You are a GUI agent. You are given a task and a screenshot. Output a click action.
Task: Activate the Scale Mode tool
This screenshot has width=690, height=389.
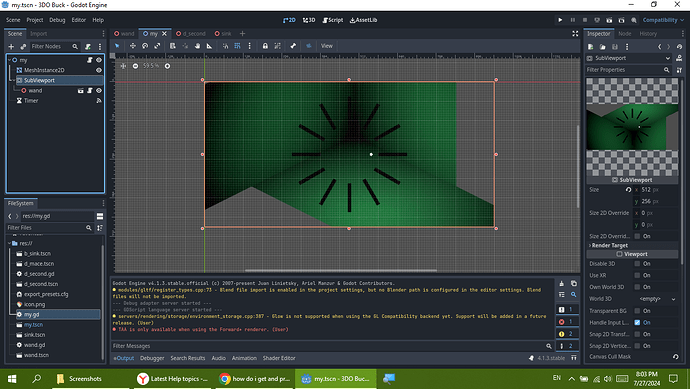pos(157,46)
